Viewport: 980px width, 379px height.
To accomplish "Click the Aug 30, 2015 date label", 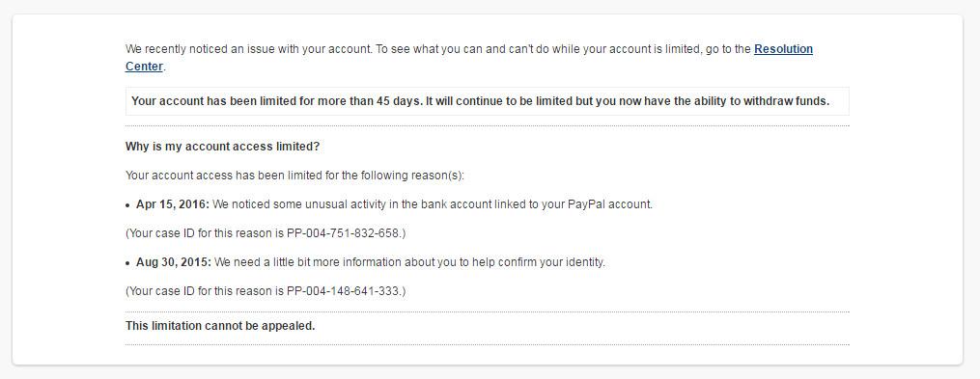I will [174, 262].
